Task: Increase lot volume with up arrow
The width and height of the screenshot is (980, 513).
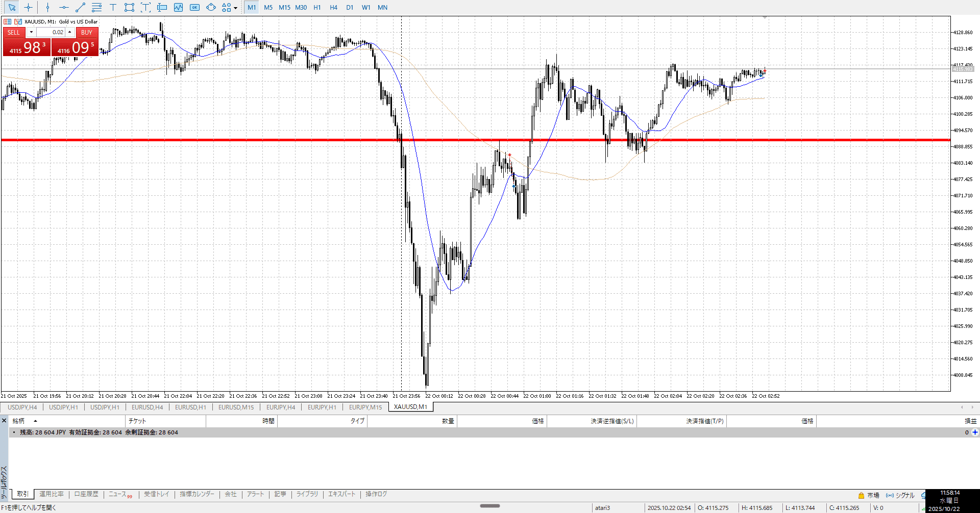Action: (x=70, y=32)
